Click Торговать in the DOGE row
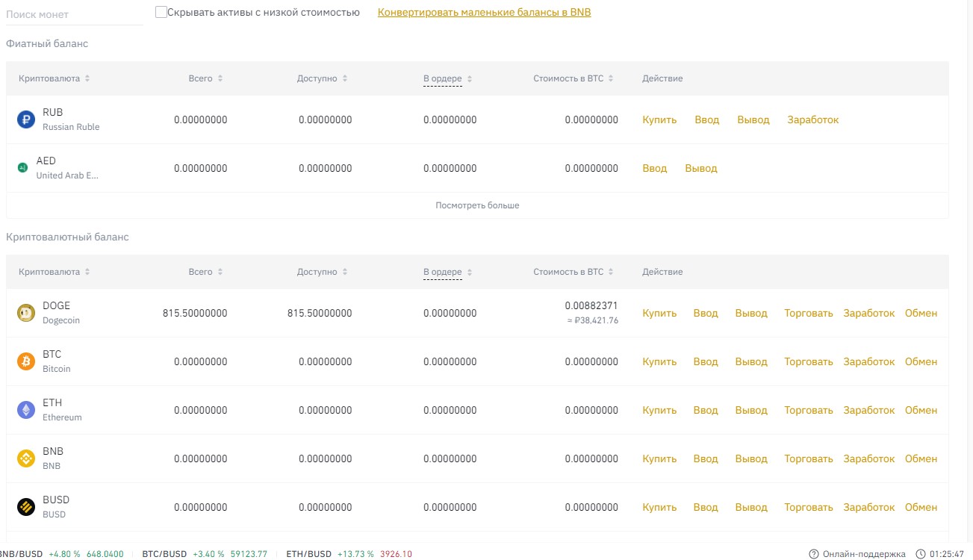The image size is (973, 560). pyautogui.click(x=808, y=313)
